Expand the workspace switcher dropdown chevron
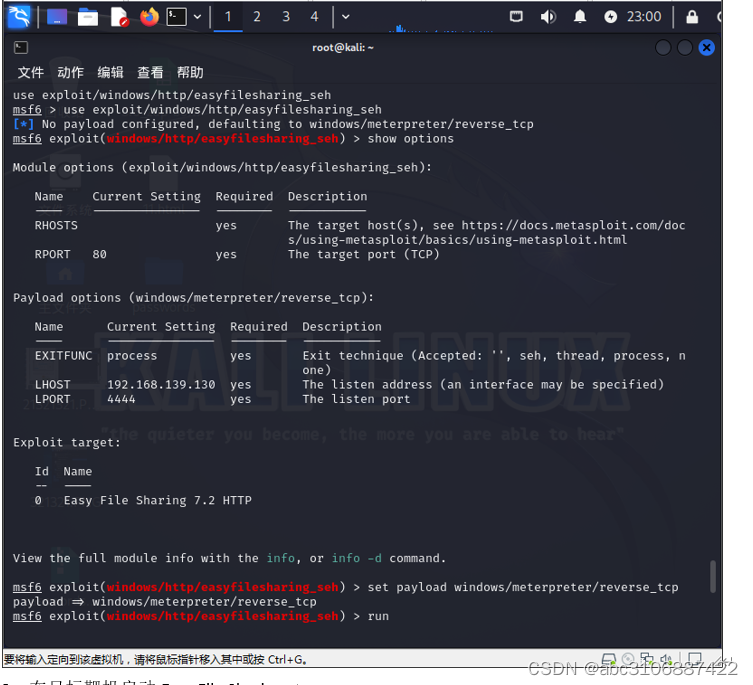This screenshot has height=685, width=753. (345, 17)
